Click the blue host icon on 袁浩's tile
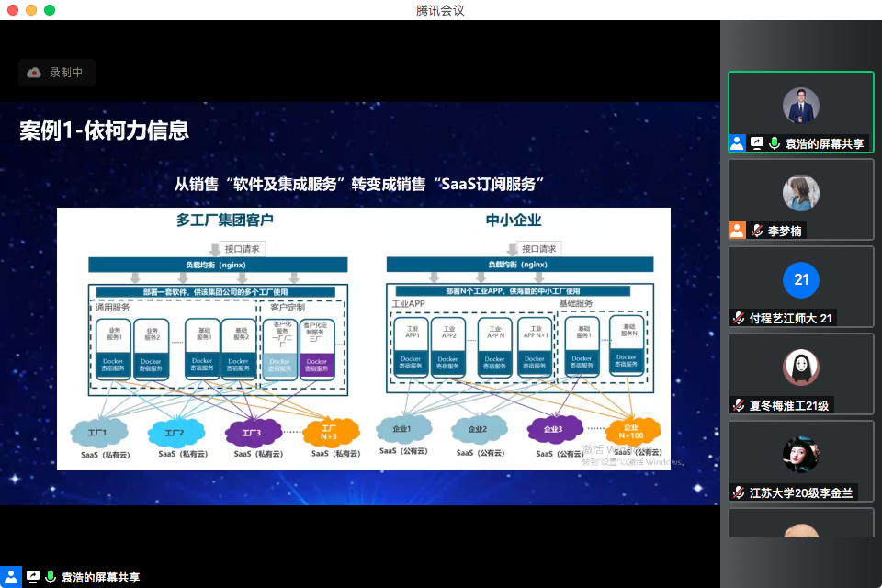 [x=737, y=143]
